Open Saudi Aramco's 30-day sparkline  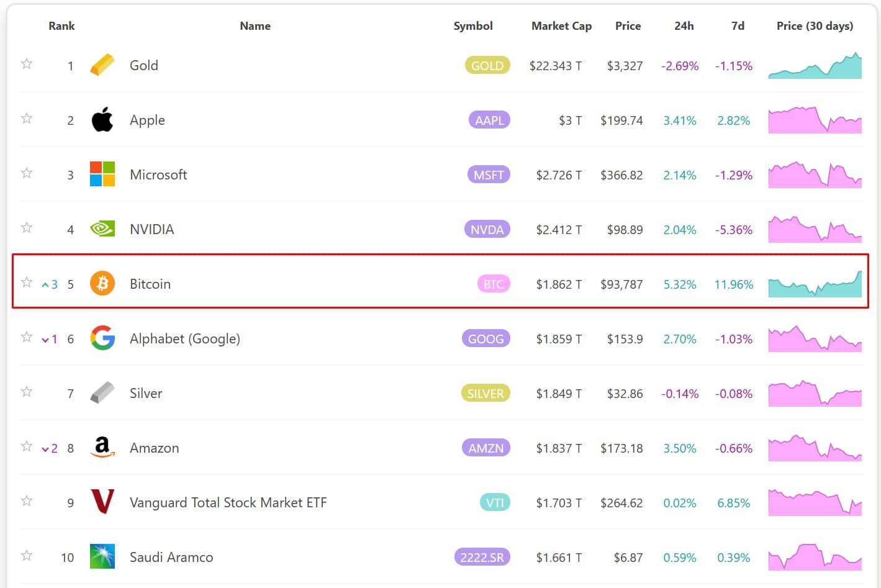[x=815, y=557]
